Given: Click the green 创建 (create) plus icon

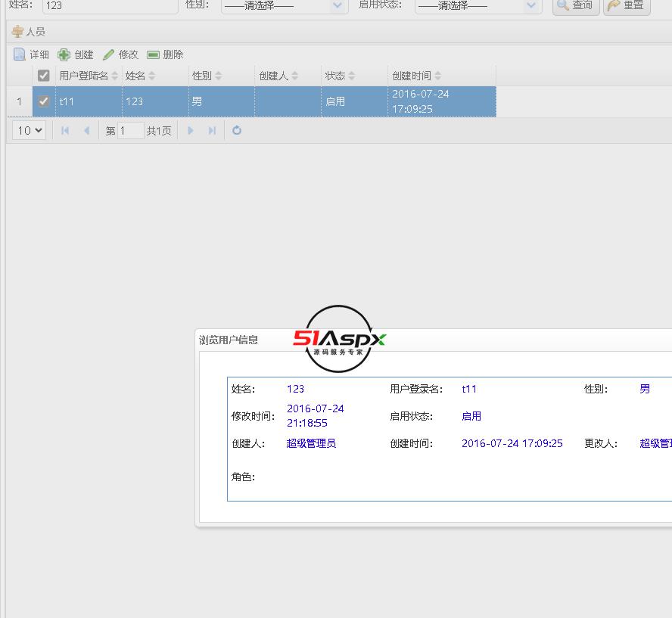Looking at the screenshot, I should click(64, 54).
